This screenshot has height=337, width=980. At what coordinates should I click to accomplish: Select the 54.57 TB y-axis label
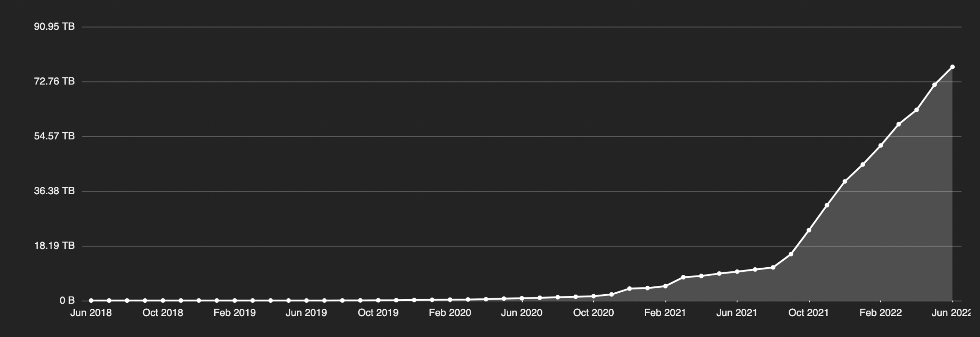pos(54,136)
